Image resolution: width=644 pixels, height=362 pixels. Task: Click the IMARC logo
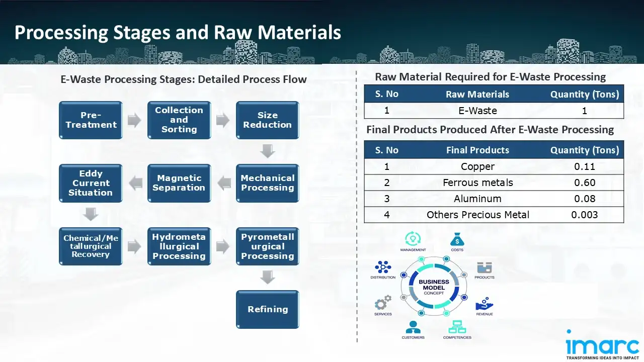click(x=602, y=345)
